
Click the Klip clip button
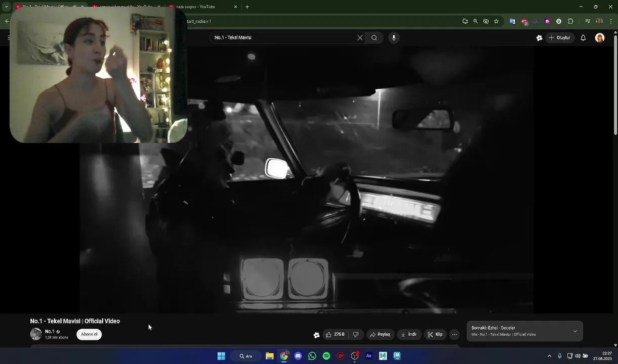(x=435, y=334)
